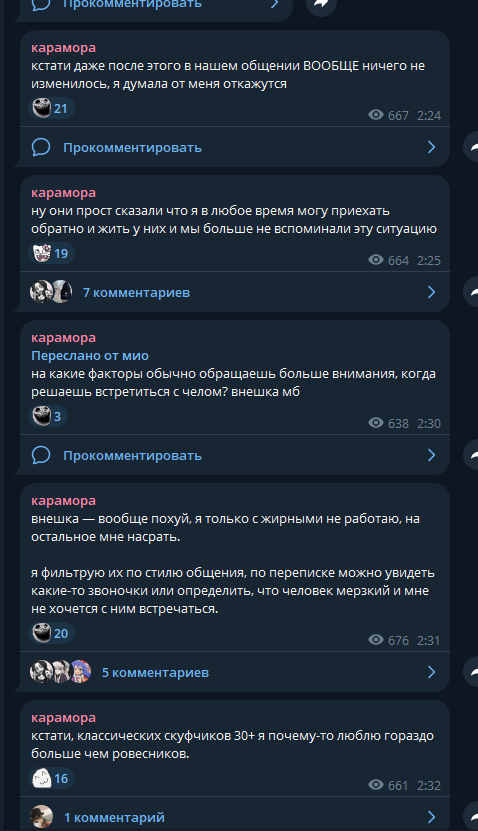Click chevron next to 7 комментариев
The height and width of the screenshot is (831, 478).
431,292
